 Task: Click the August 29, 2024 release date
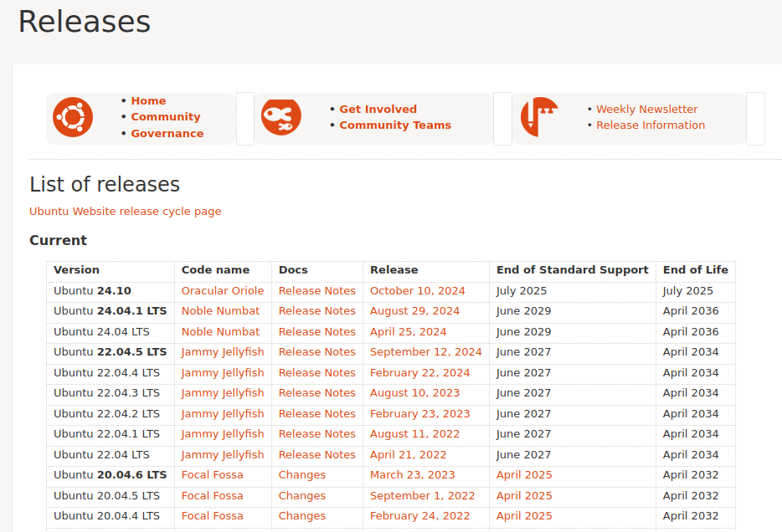click(414, 311)
